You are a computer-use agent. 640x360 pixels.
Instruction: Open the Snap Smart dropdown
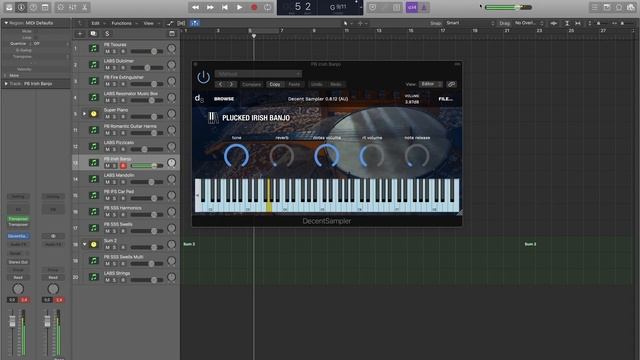470,23
